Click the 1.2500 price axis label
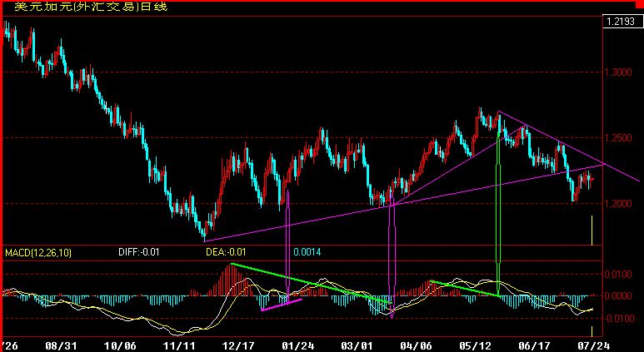The height and width of the screenshot is (352, 644). pyautogui.click(x=618, y=138)
